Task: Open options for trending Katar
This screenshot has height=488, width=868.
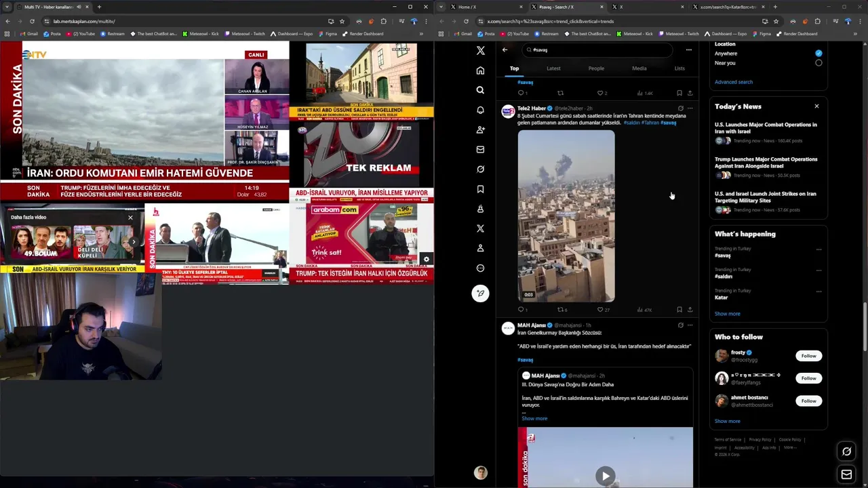Action: point(818,291)
